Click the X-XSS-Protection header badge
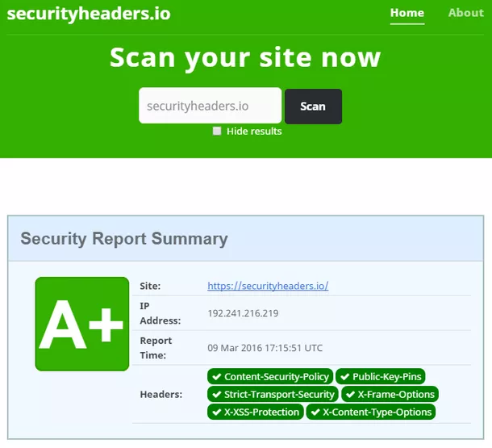Image resolution: width=492 pixels, height=448 pixels. tap(255, 412)
